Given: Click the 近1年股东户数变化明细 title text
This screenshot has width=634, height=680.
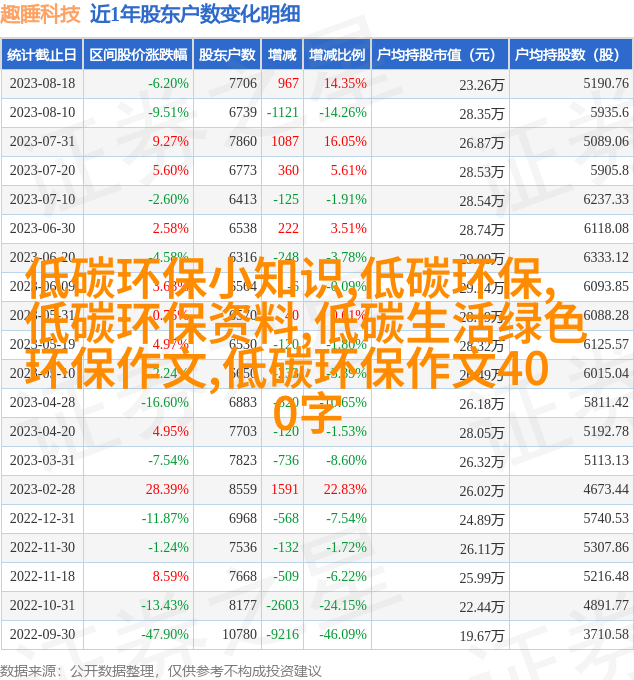Looking at the screenshot, I should pos(195,14).
